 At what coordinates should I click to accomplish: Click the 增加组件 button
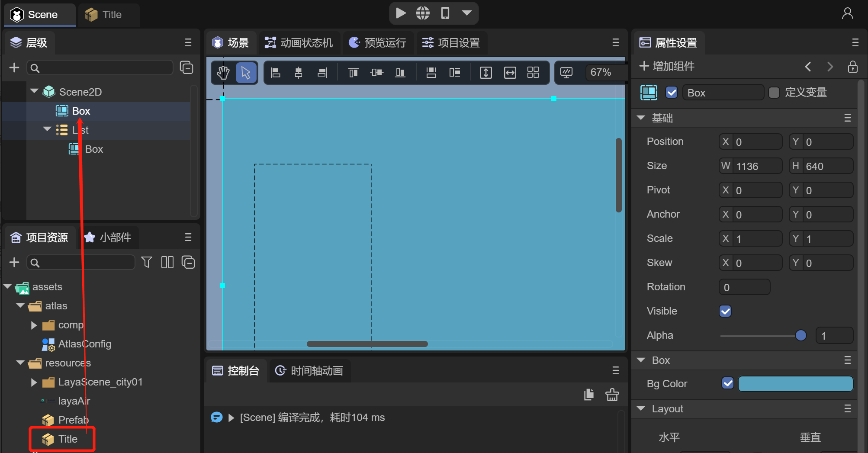667,66
